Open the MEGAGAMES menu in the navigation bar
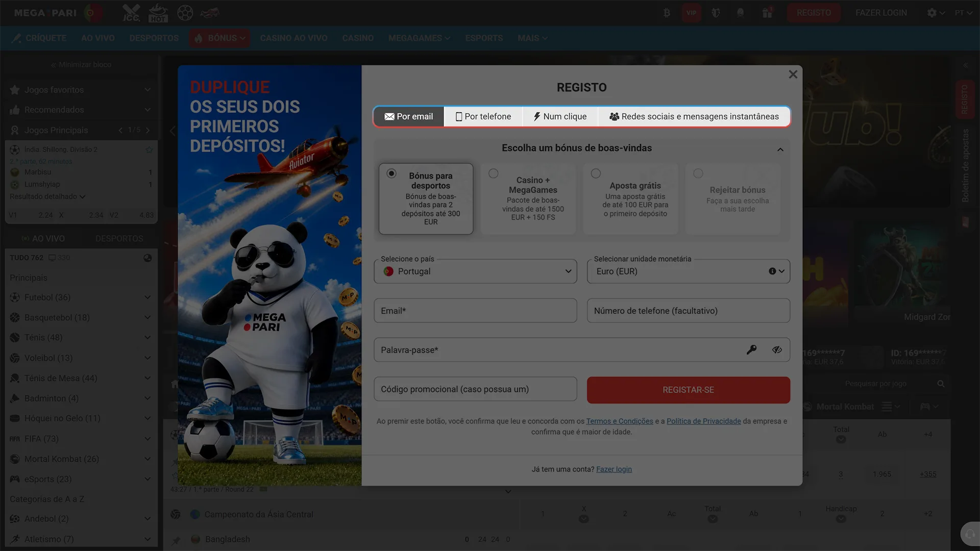980x551 pixels. (x=419, y=38)
